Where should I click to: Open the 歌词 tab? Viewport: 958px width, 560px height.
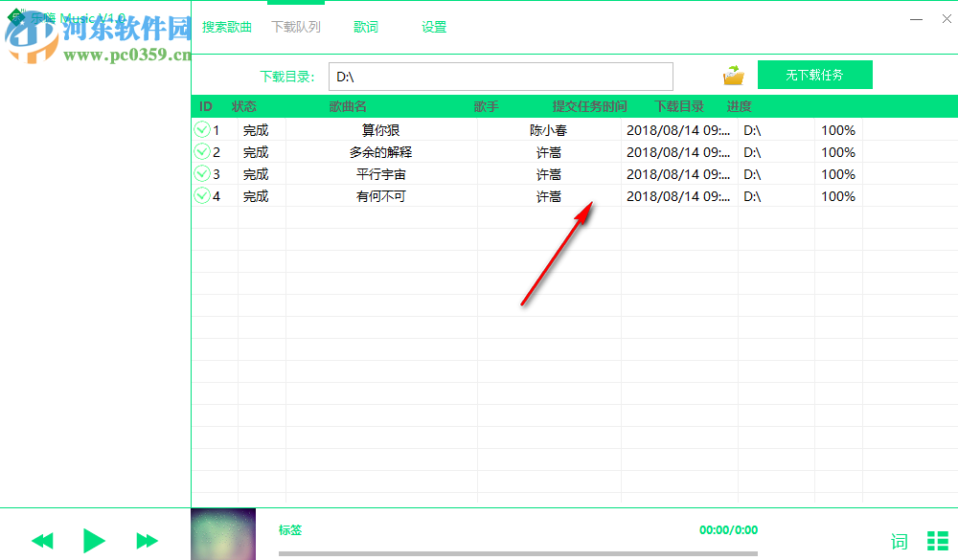tap(365, 27)
